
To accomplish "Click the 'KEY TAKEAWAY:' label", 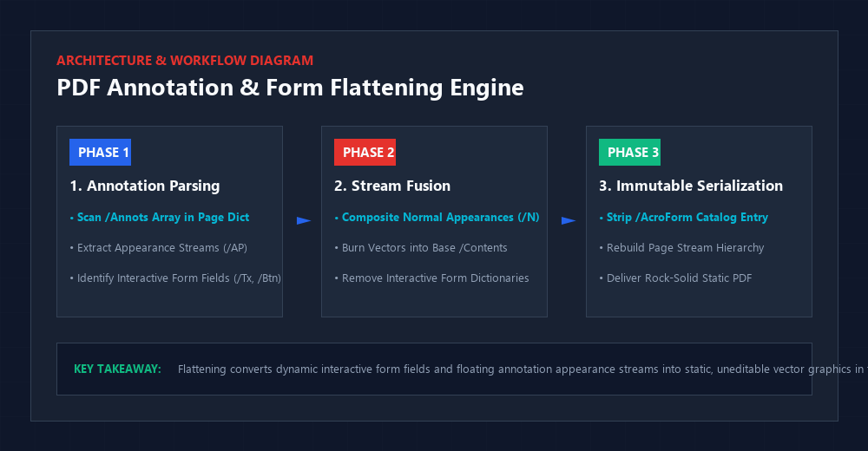I will point(117,369).
